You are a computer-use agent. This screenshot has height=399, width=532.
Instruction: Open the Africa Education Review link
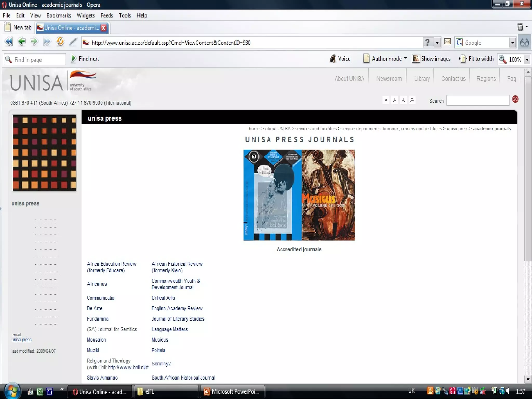(x=111, y=264)
